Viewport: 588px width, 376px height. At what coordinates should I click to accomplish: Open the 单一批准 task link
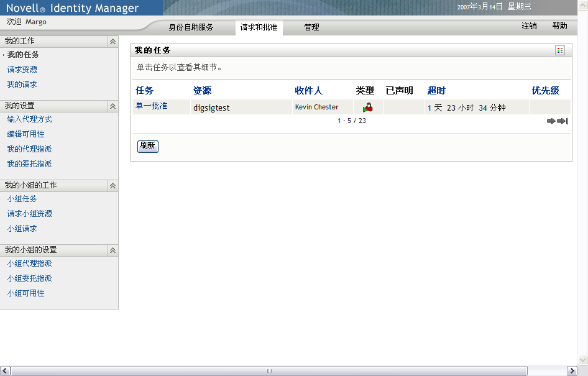[x=152, y=106]
